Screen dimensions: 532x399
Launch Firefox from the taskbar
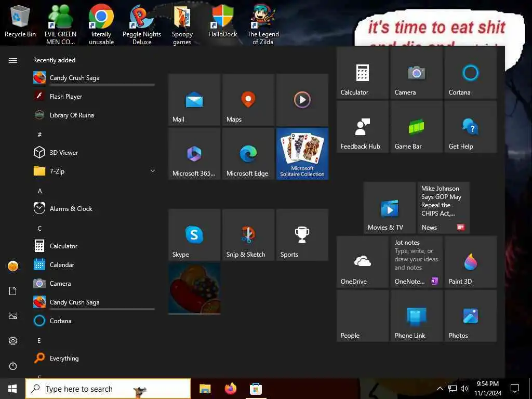pos(230,389)
